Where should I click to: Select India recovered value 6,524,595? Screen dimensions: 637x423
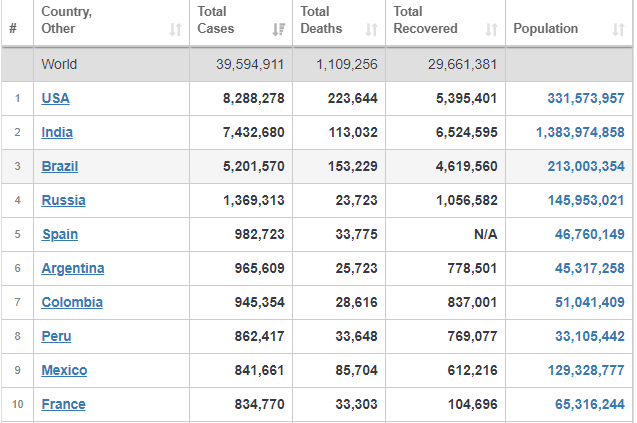(x=466, y=132)
